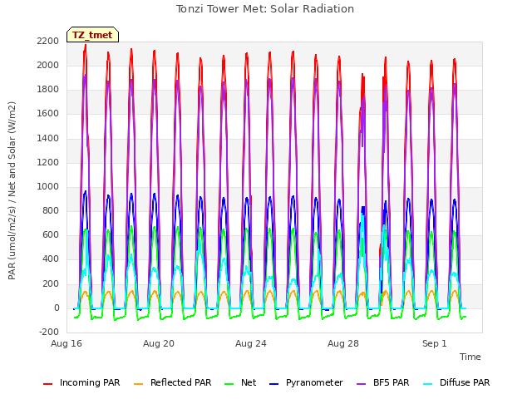
Task: Click the 1400 y-axis tick label
Action: click(x=48, y=138)
